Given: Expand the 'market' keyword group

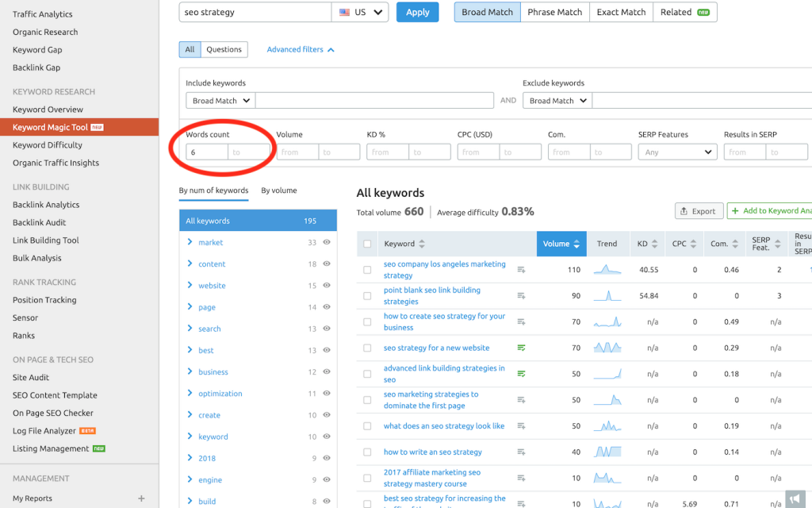Looking at the screenshot, I should (190, 242).
